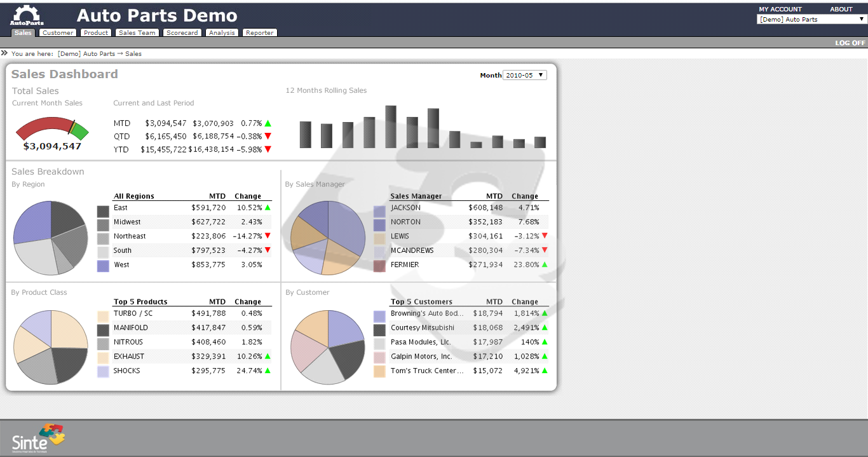Click the Galpin Motors, Inc. customer name
Screen dimensions: 868x457
click(x=421, y=357)
